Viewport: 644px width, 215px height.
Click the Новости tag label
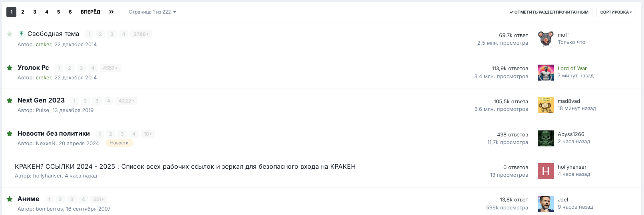tap(119, 143)
